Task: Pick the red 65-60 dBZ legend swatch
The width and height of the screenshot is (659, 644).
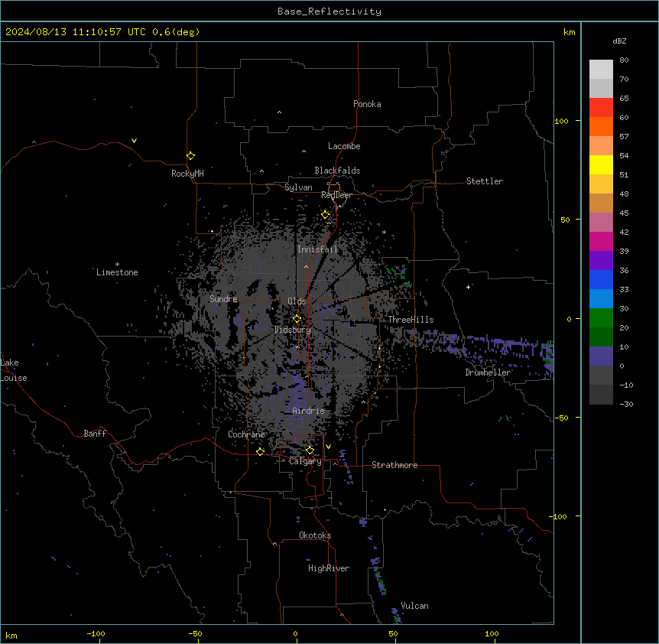Action: click(x=601, y=107)
